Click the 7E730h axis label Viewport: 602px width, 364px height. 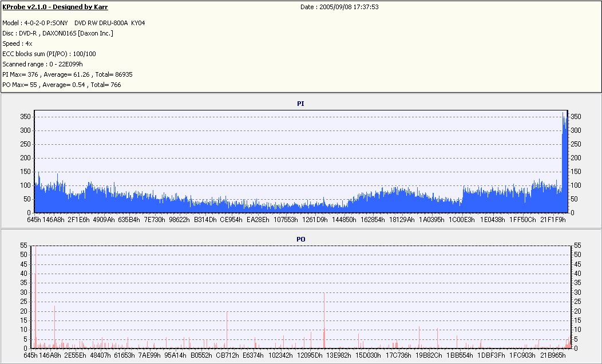point(155,220)
